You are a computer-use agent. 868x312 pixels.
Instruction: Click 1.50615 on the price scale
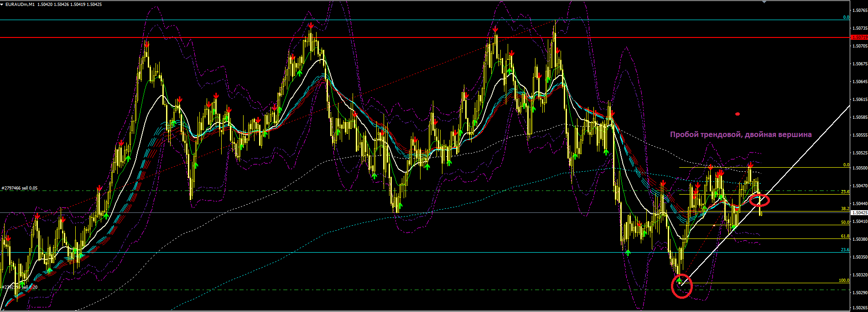859,99
